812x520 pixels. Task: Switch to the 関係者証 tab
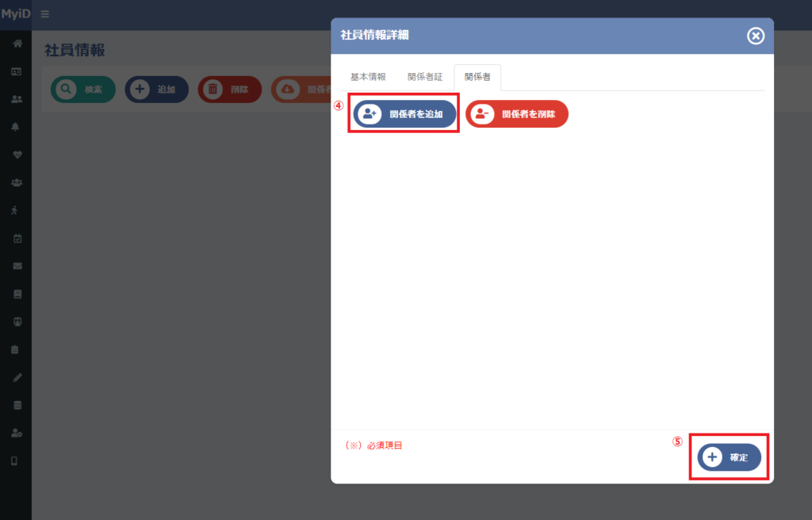point(425,77)
